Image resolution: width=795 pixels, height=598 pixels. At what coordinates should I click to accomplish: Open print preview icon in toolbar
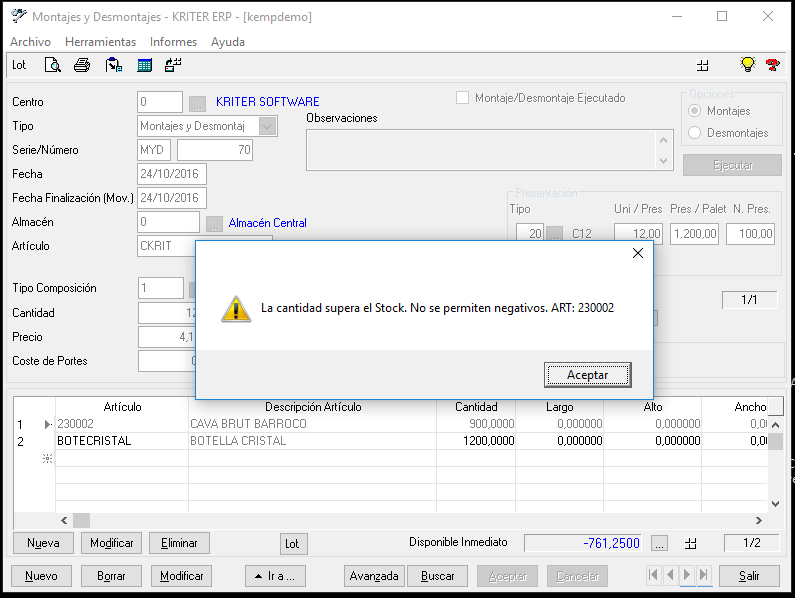coord(53,65)
